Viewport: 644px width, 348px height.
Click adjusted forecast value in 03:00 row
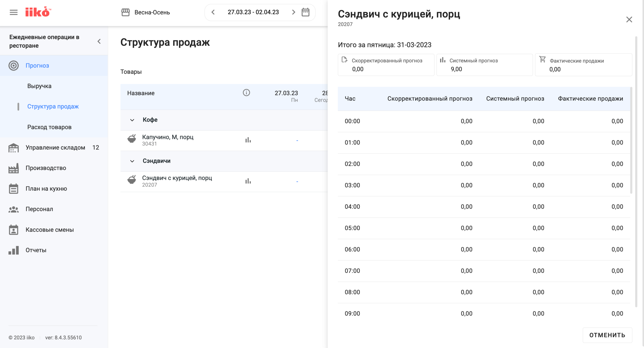(467, 185)
